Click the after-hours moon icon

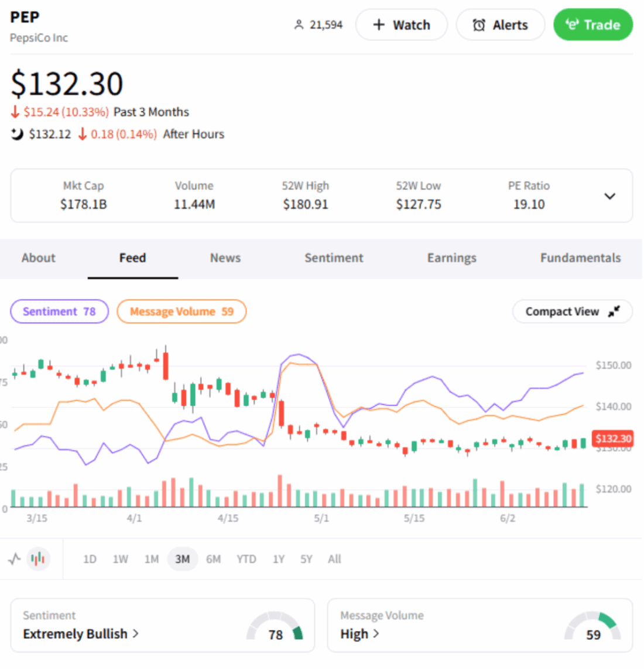(x=16, y=135)
